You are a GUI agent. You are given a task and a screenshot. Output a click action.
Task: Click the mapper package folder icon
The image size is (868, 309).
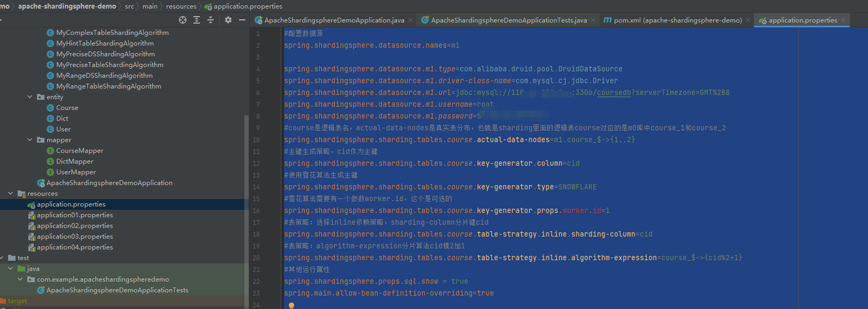(41, 140)
